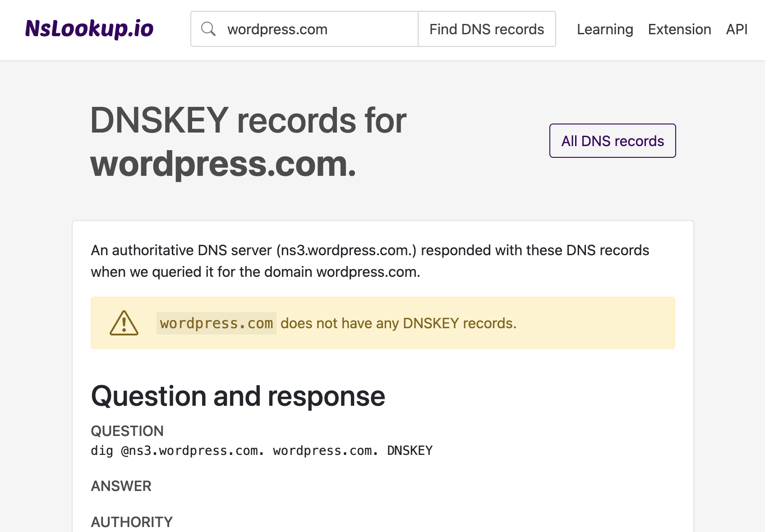Click the AUTHORITY section label
Image resolution: width=765 pixels, height=532 pixels.
tap(131, 522)
